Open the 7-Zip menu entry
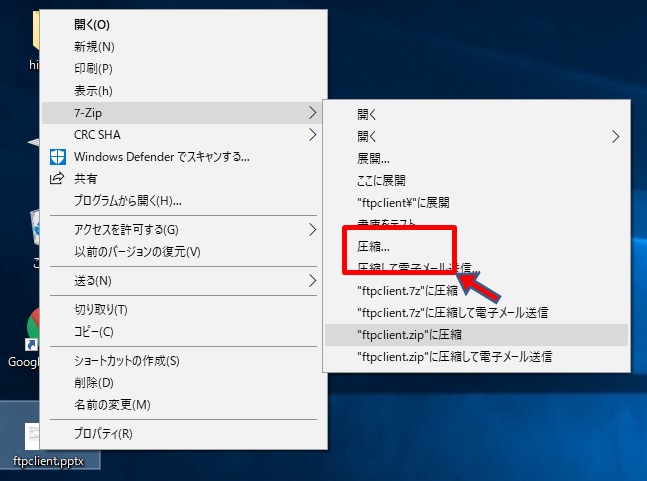 pyautogui.click(x=180, y=113)
